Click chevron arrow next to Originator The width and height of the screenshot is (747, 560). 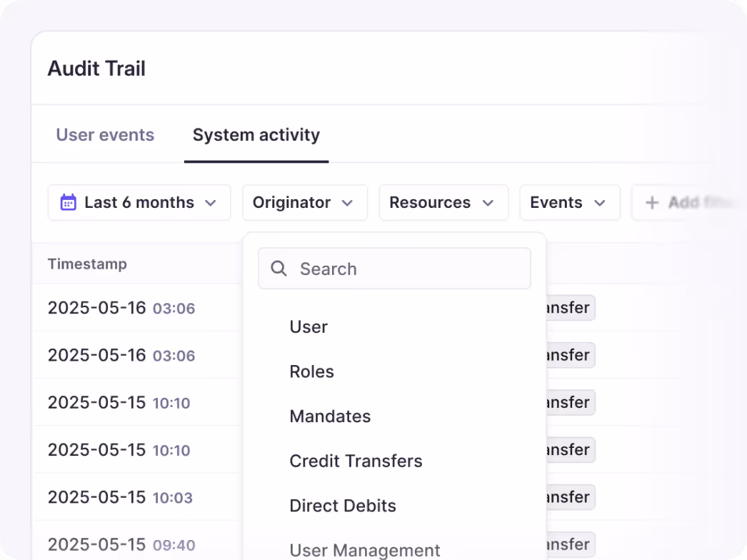coord(347,203)
